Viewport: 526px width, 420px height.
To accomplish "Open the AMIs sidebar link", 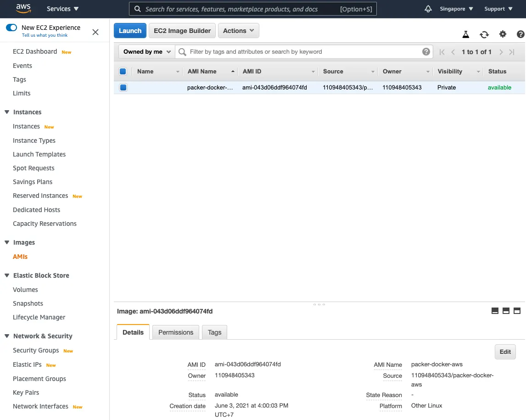I will tap(20, 257).
